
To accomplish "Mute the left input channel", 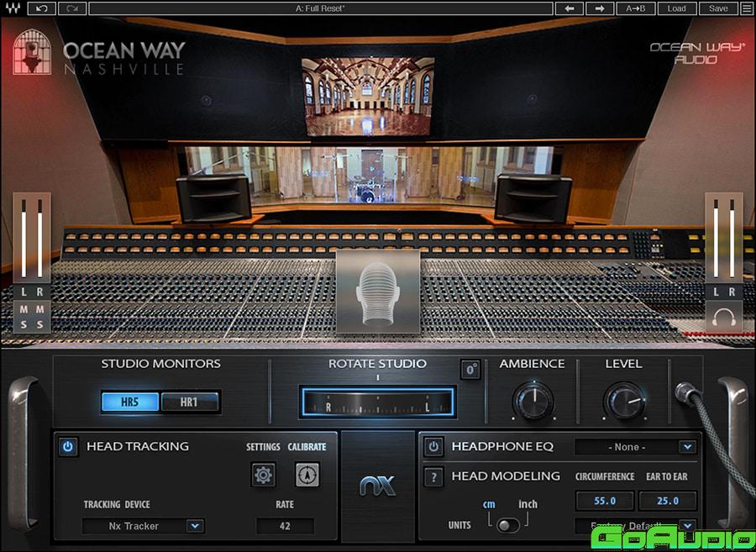I will point(24,309).
